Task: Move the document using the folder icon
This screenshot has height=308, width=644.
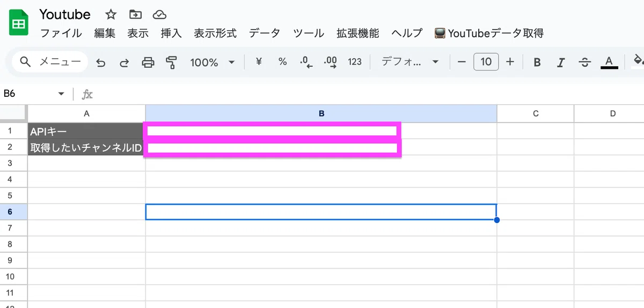Action: point(135,15)
